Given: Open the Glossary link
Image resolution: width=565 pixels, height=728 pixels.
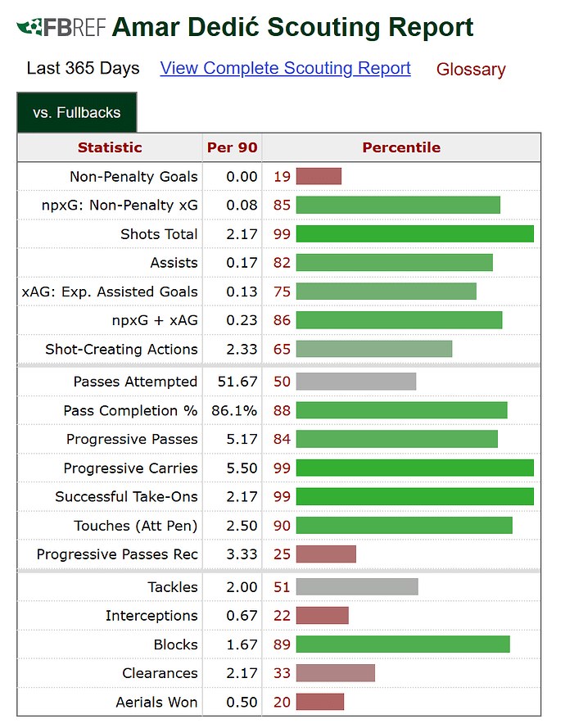Looking at the screenshot, I should point(471,69).
